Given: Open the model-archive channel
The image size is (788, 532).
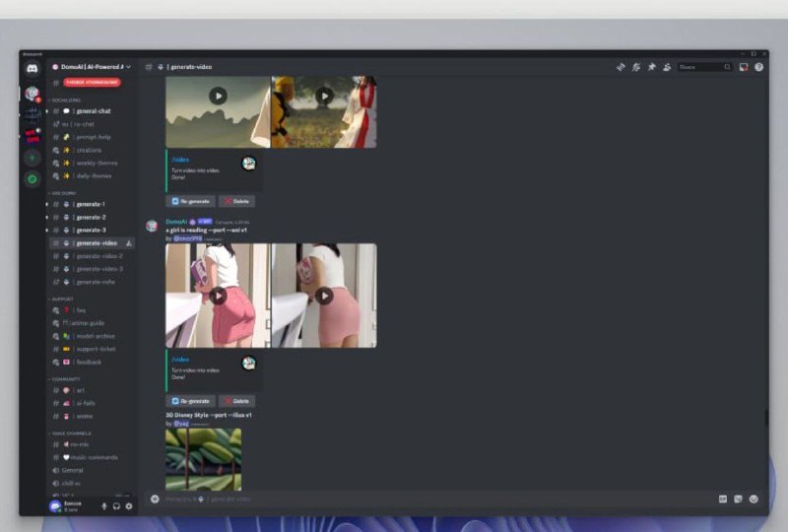Looking at the screenshot, I should tap(92, 336).
